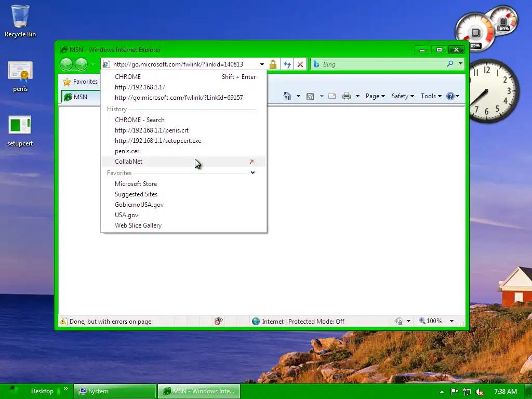Click Internet Protected Mode zone indicator
Screen dimensions: 532x399
point(298,321)
